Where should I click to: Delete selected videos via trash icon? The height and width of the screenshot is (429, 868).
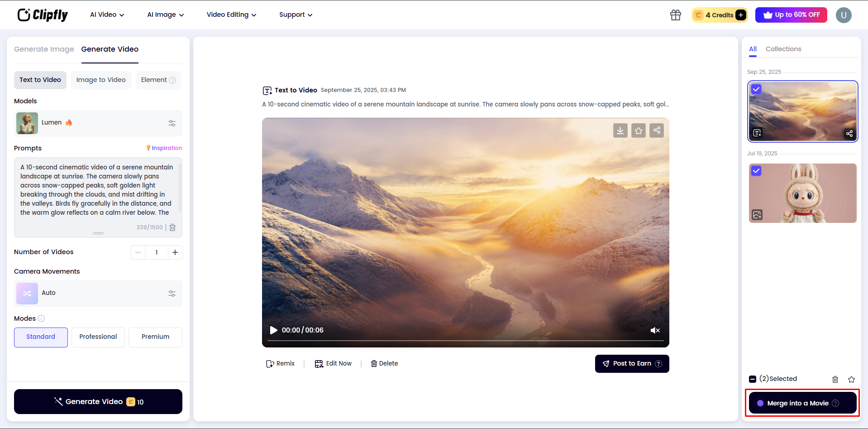tap(835, 379)
